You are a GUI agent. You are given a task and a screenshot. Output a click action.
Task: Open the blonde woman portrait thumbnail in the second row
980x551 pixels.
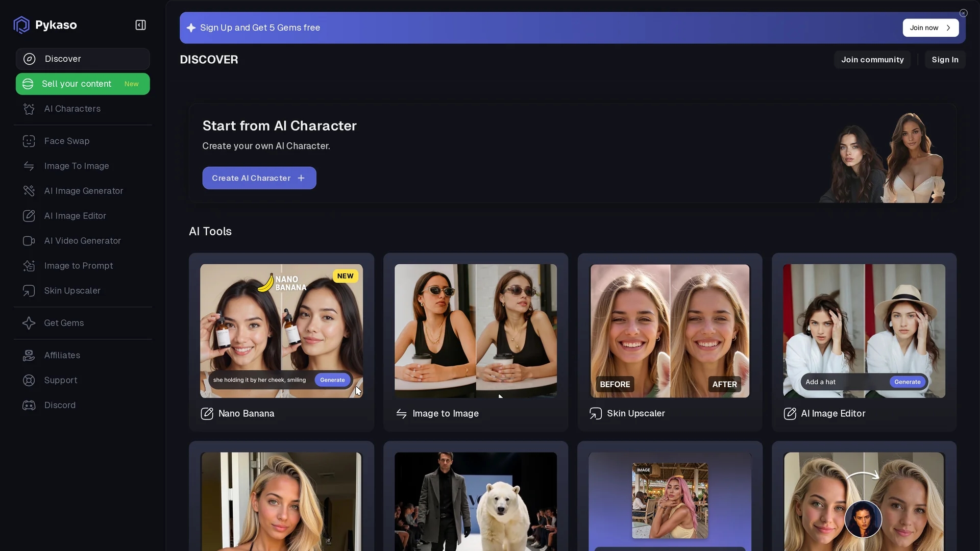(281, 502)
